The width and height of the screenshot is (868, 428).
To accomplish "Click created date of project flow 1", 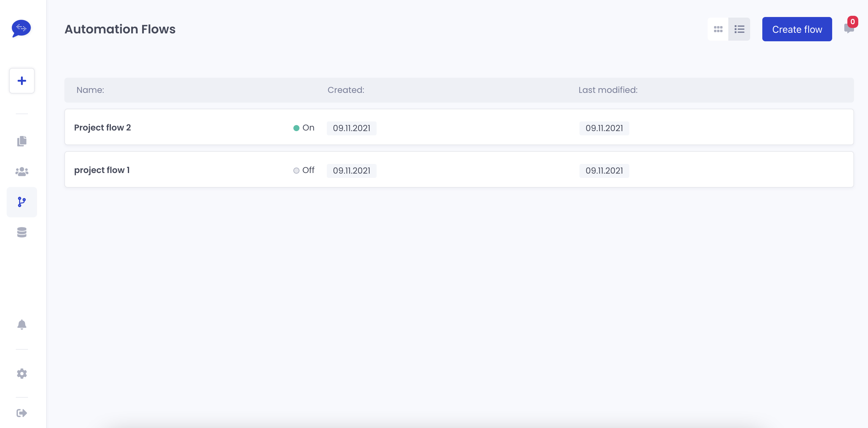I will point(351,171).
